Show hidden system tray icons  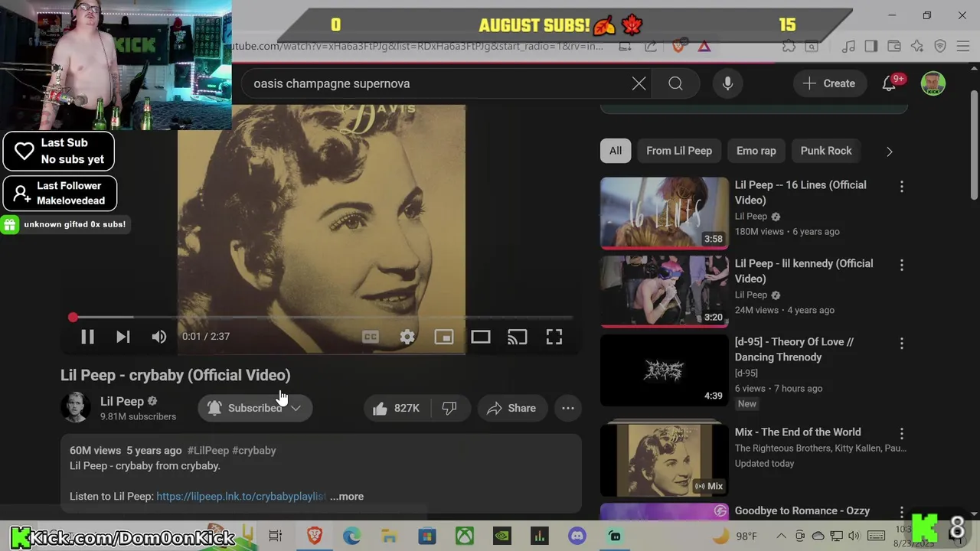coord(781,536)
